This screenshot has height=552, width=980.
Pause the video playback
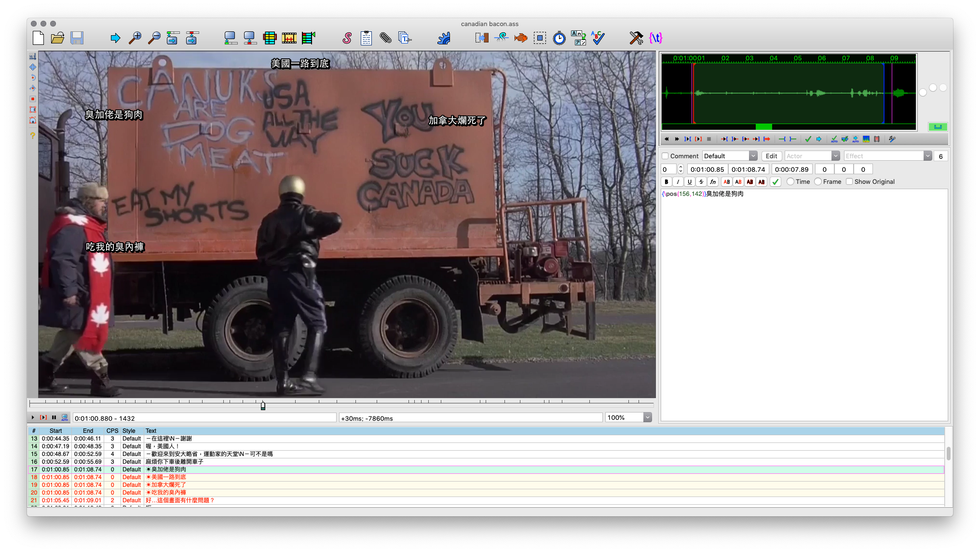54,417
